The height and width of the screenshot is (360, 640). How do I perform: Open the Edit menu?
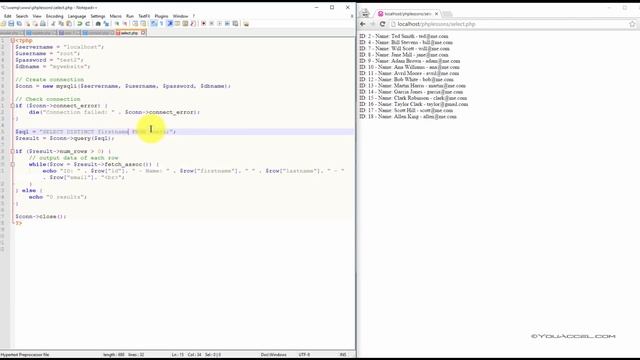7,16
